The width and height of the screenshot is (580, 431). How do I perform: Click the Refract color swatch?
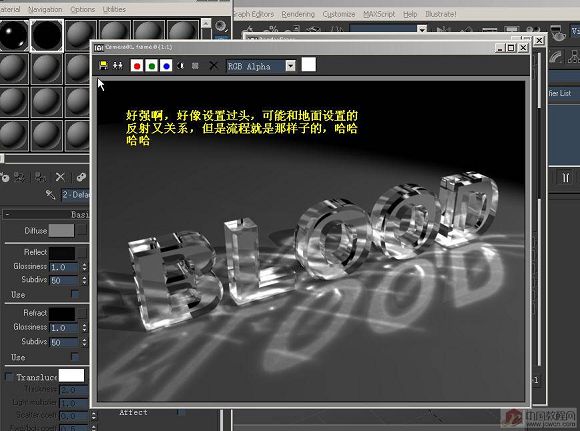click(62, 314)
